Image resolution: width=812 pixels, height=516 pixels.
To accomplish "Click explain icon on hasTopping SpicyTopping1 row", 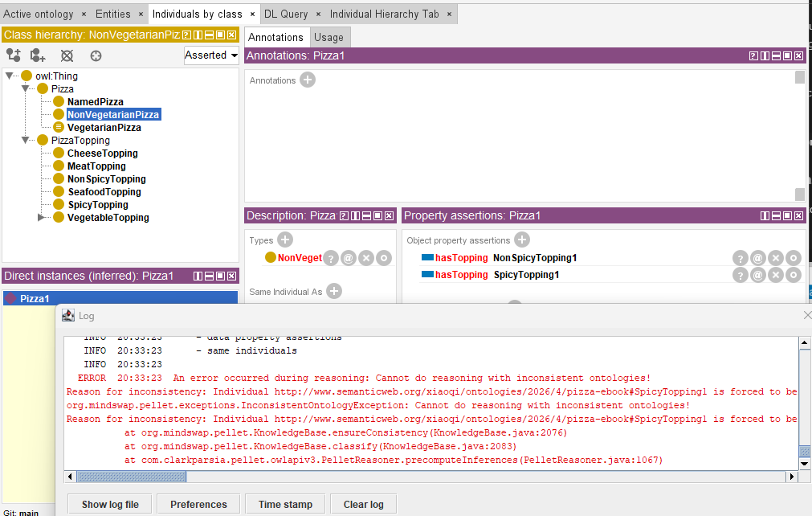I will (x=741, y=275).
